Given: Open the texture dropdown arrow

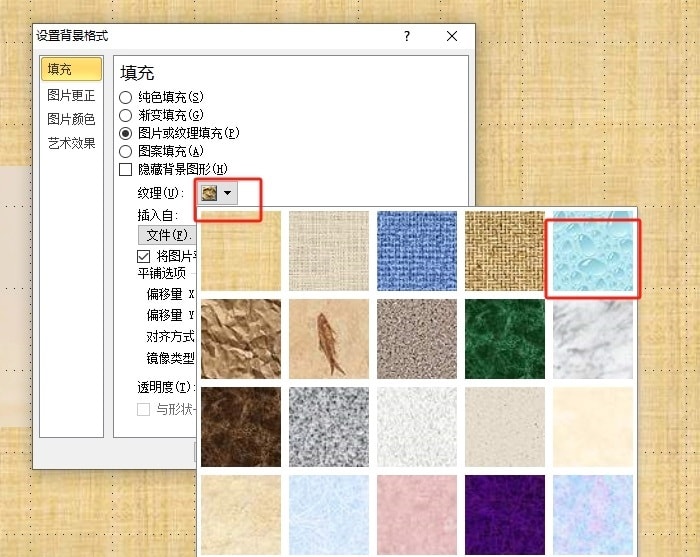Looking at the screenshot, I should 228,192.
